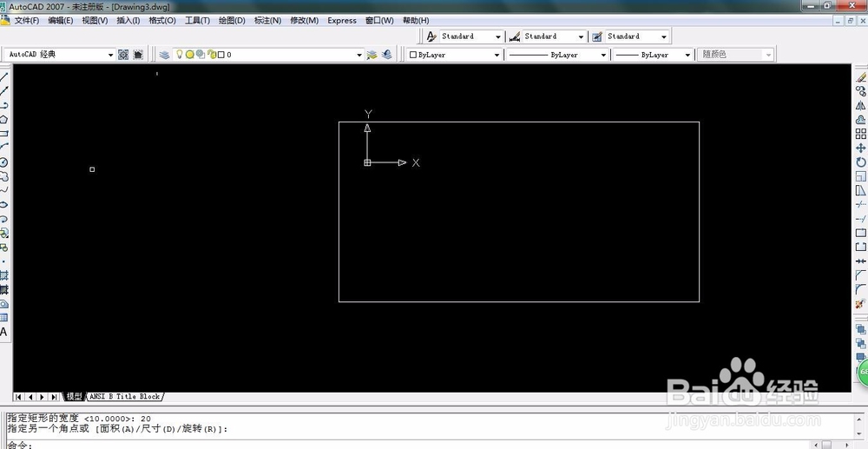Select the Line draw tool
Image resolution: width=868 pixels, height=449 pixels.
3,77
